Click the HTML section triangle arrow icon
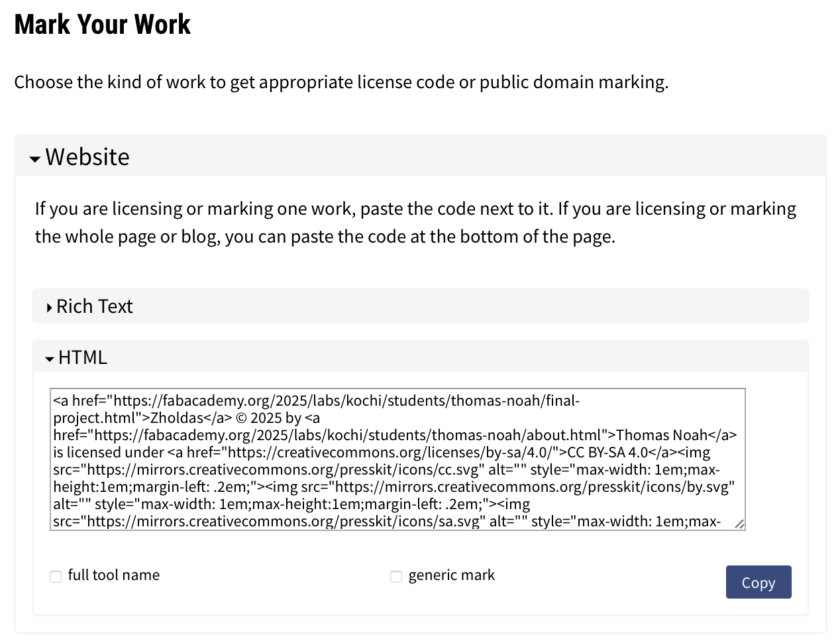 click(x=50, y=359)
